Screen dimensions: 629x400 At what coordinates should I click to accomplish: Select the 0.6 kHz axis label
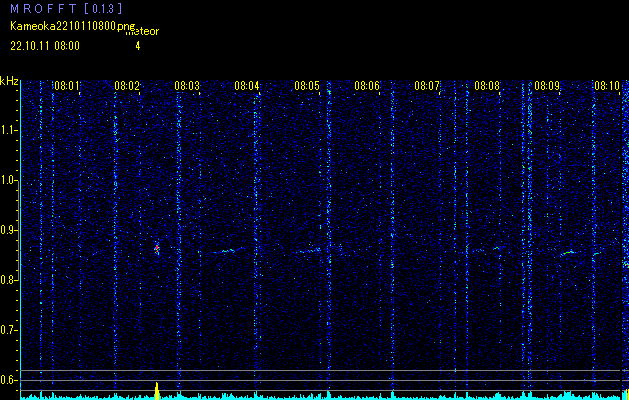pyautogui.click(x=9, y=380)
